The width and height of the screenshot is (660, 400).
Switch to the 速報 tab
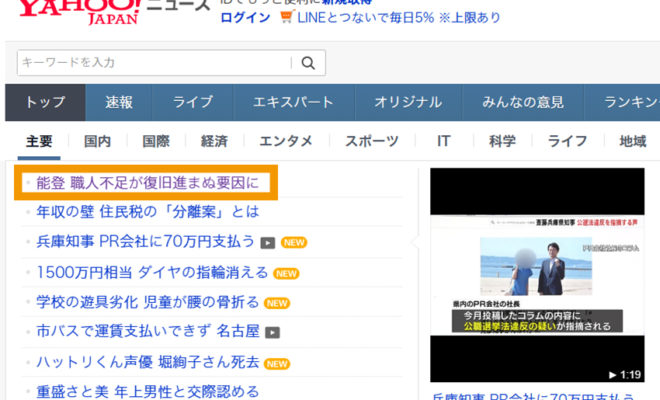tap(118, 102)
